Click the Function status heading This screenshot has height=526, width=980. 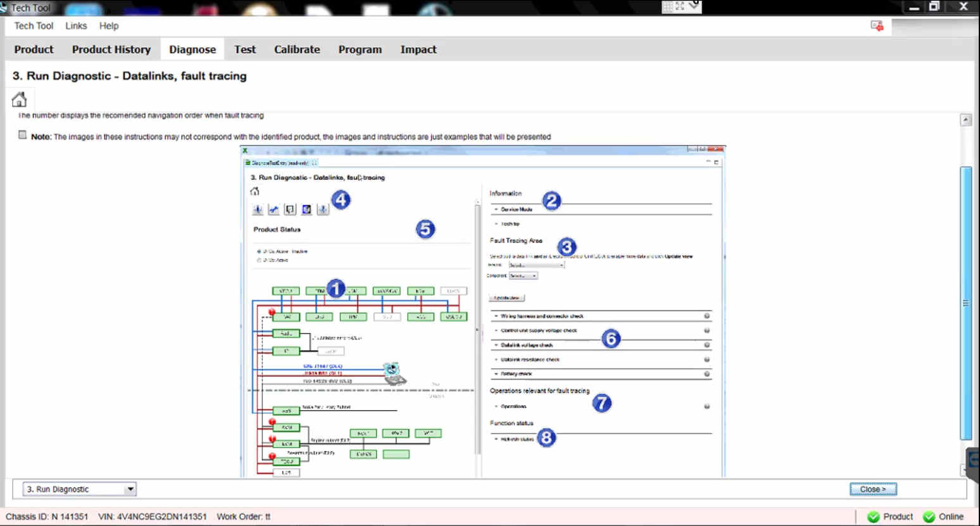pyautogui.click(x=512, y=423)
